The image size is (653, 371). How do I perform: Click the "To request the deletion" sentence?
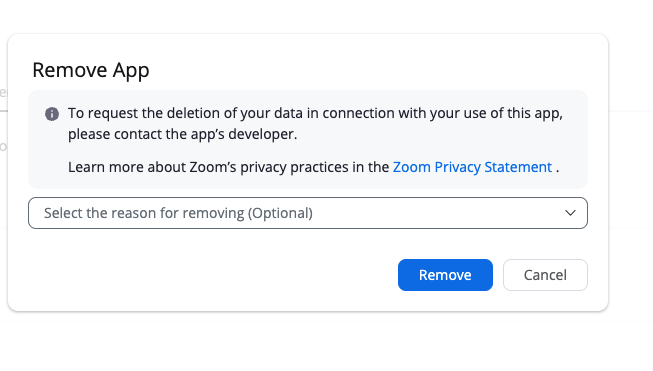(x=315, y=113)
